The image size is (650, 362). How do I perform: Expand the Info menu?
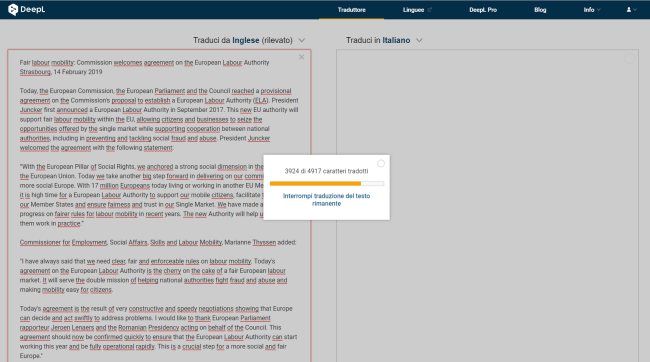click(x=592, y=10)
